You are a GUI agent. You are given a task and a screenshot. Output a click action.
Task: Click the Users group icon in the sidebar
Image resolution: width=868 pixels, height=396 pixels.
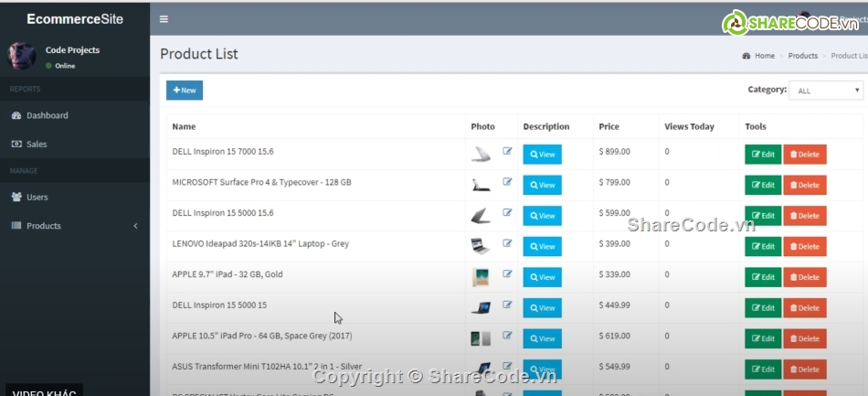pos(16,197)
